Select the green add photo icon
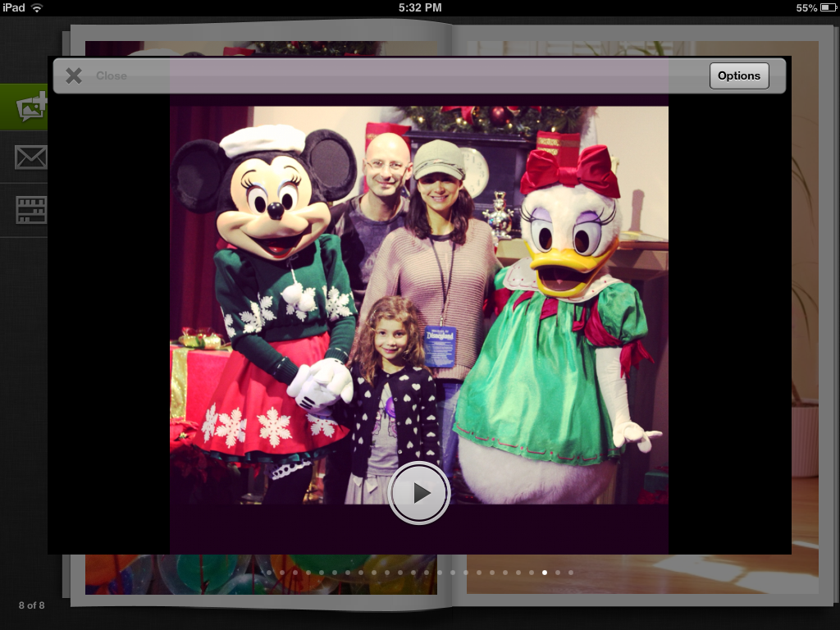The height and width of the screenshot is (630, 840). [30, 107]
